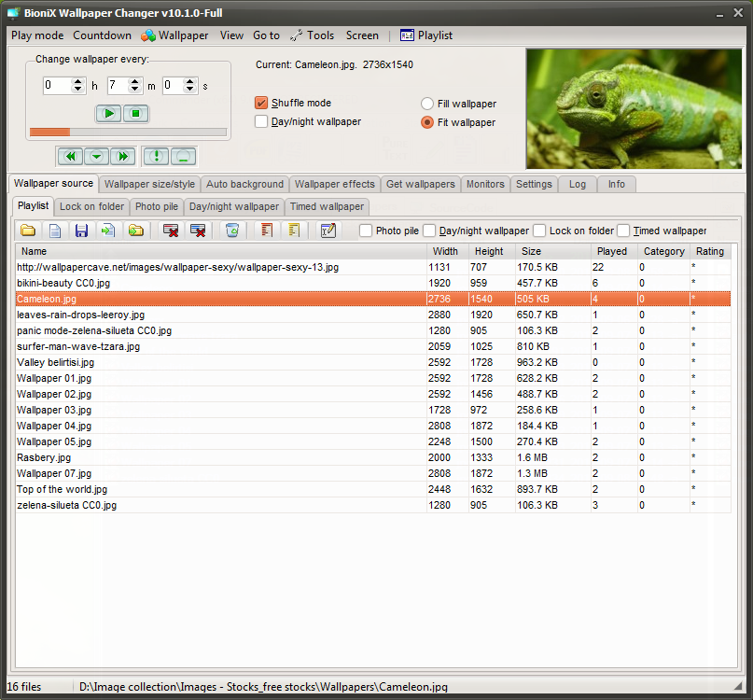Go to previous wallpaper with rewind button
The height and width of the screenshot is (700, 753).
pos(71,157)
